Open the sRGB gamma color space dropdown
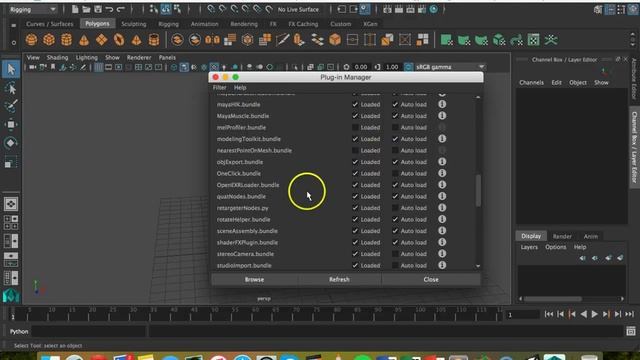The height and width of the screenshot is (360, 640). 450,67
